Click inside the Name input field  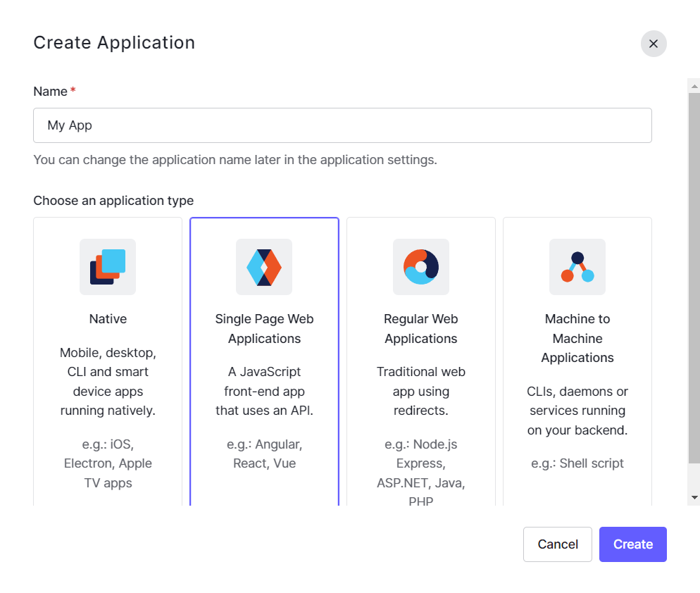click(342, 125)
